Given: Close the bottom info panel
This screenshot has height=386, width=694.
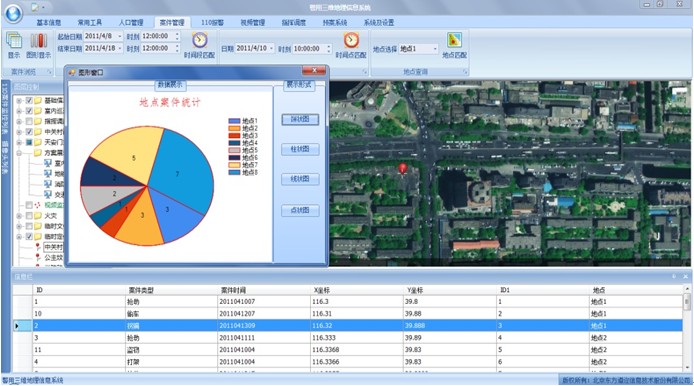Looking at the screenshot, I should click(x=685, y=276).
